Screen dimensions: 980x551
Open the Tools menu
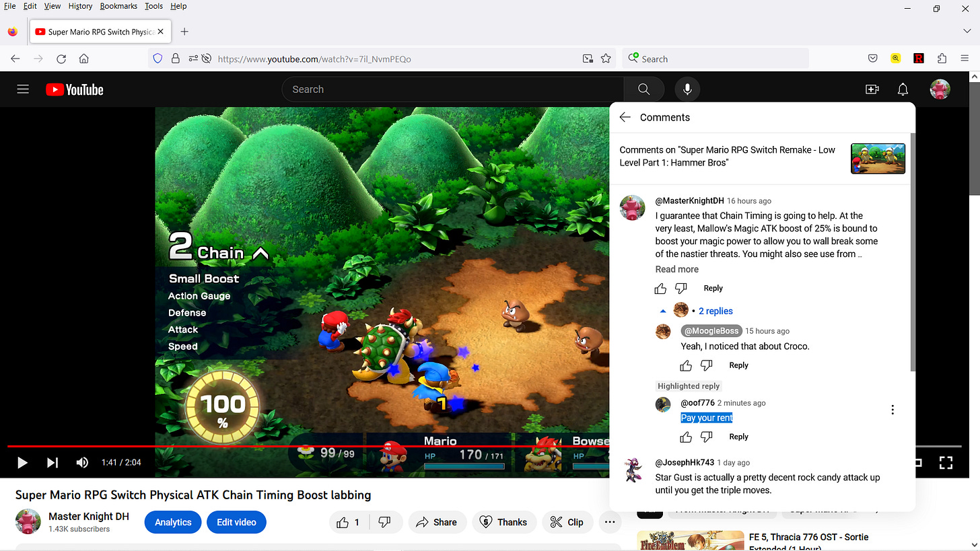click(x=153, y=6)
